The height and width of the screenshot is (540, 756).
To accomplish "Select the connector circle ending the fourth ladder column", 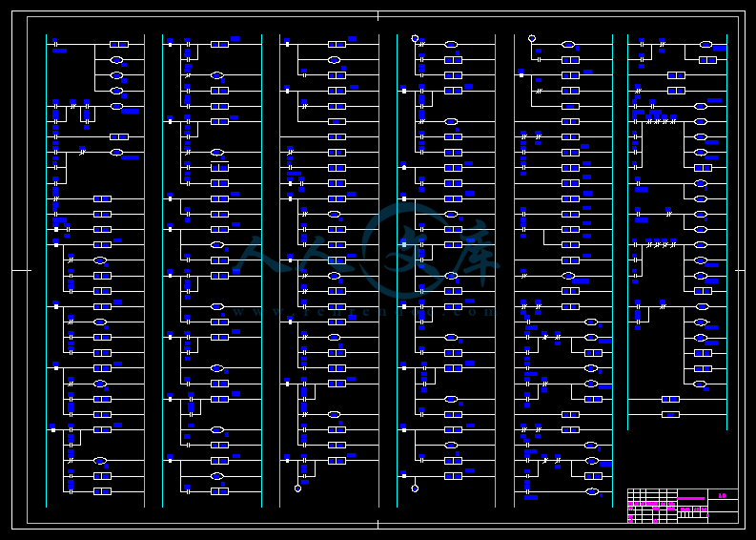I will point(415,488).
